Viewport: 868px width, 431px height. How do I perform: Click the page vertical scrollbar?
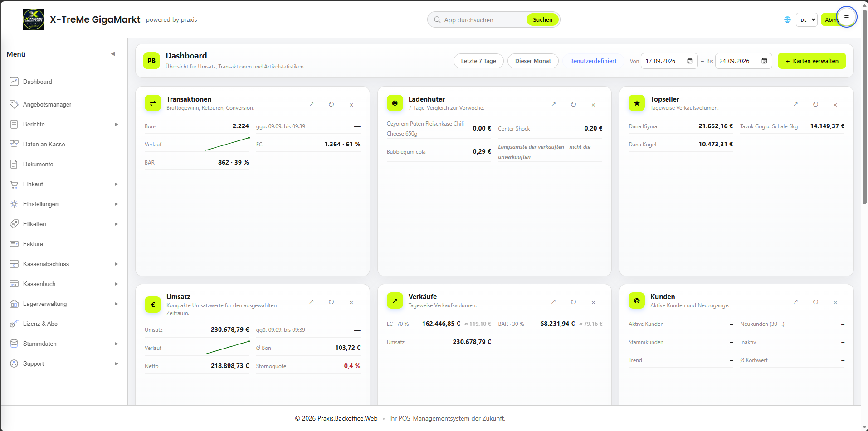(864, 107)
